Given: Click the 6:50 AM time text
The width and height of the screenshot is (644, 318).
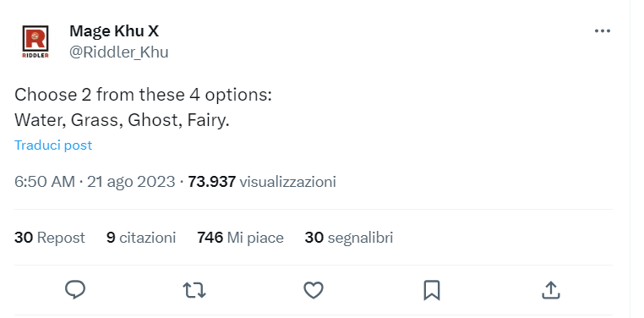Looking at the screenshot, I should tap(44, 182).
